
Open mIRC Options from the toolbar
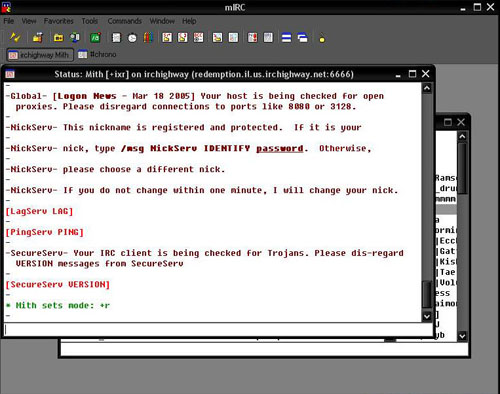(x=38, y=38)
